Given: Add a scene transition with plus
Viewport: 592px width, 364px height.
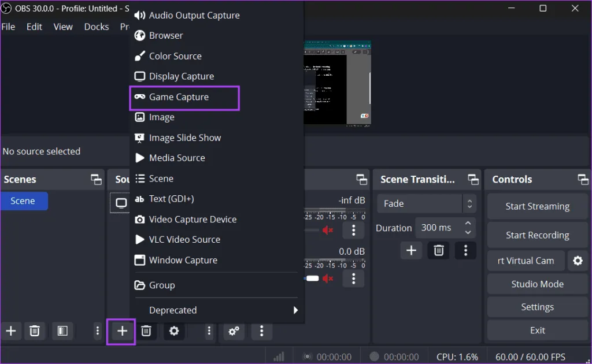Looking at the screenshot, I should tap(411, 250).
